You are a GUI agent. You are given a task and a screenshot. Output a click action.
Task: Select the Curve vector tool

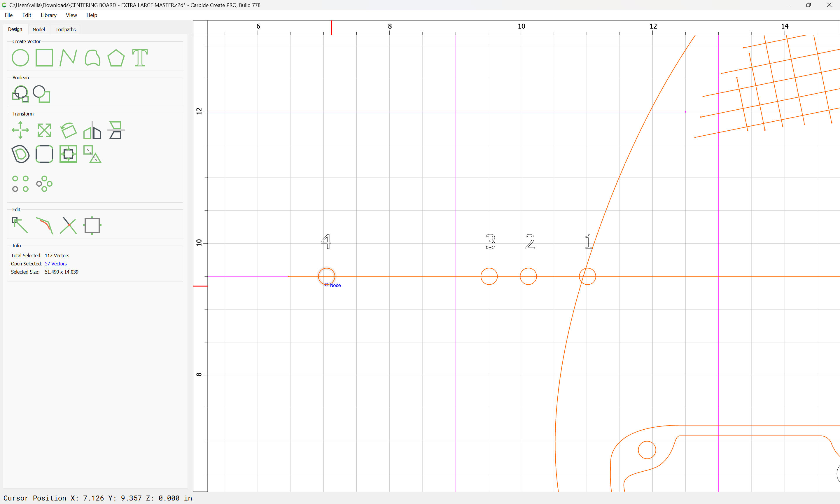point(92,57)
